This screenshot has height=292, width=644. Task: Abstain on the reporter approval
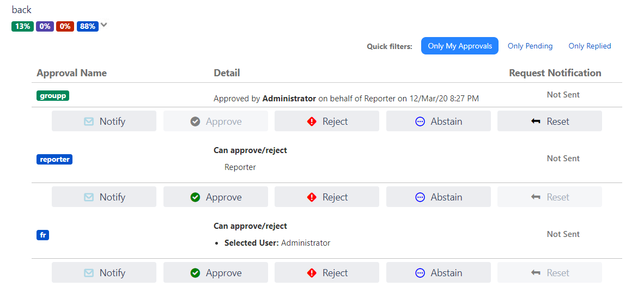[439, 197]
